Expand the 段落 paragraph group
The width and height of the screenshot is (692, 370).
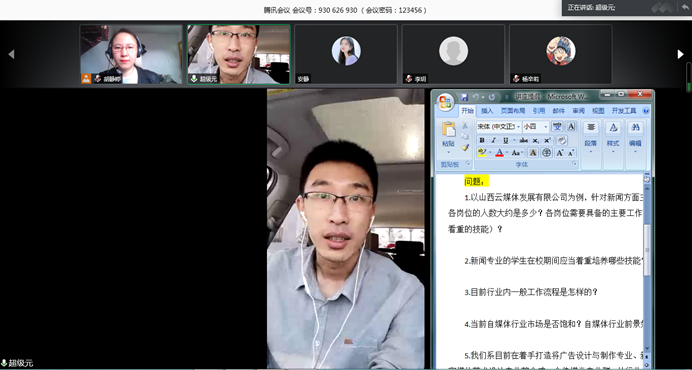[x=591, y=137]
